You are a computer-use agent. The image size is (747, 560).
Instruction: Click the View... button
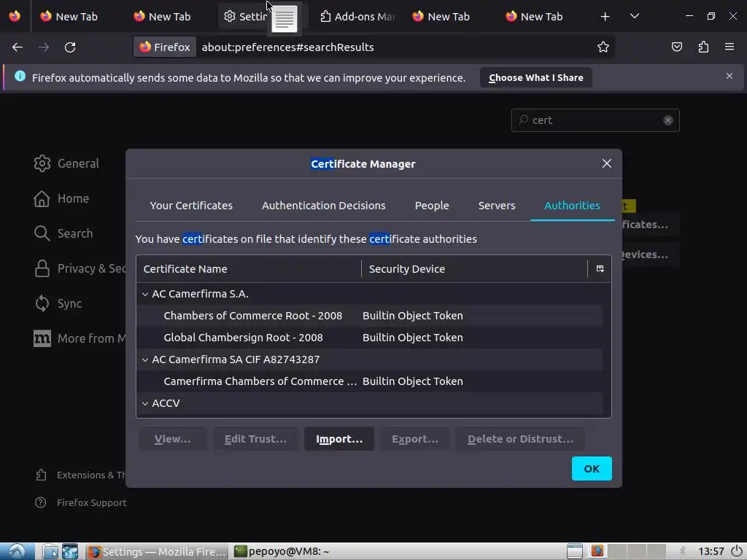pos(172,439)
